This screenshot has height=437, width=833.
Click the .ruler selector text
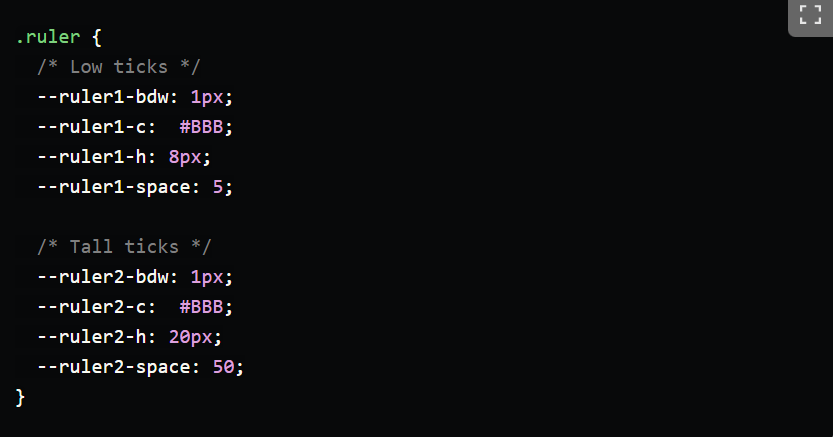pyautogui.click(x=48, y=37)
